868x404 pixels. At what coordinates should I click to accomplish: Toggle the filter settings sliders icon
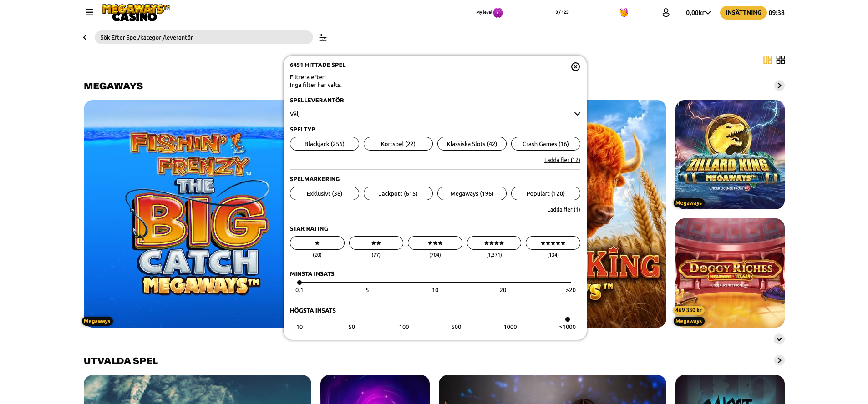[323, 38]
